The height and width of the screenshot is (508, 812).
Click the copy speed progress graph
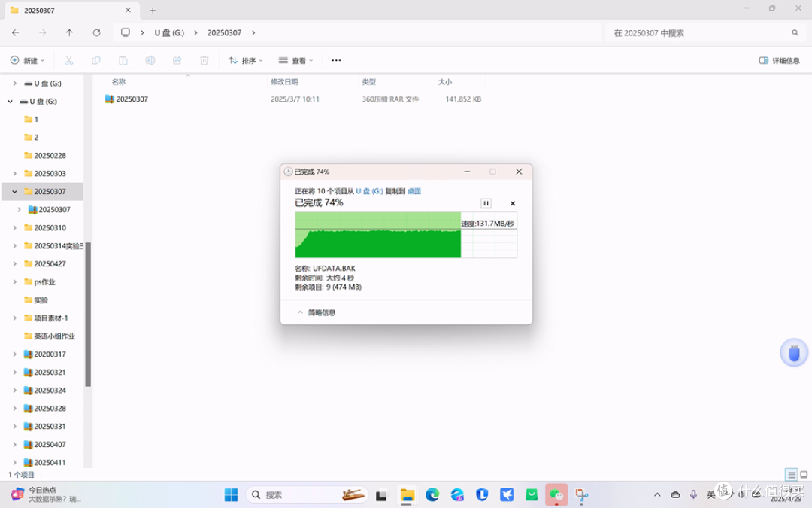[x=406, y=235]
